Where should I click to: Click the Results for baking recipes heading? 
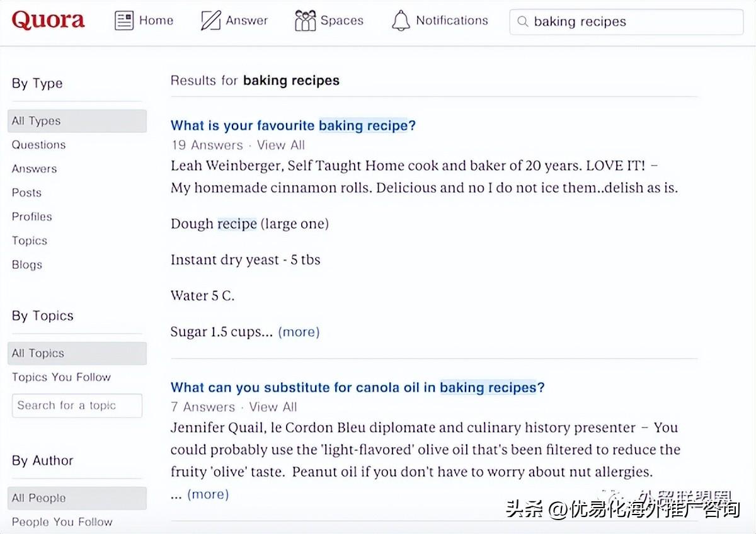(255, 81)
